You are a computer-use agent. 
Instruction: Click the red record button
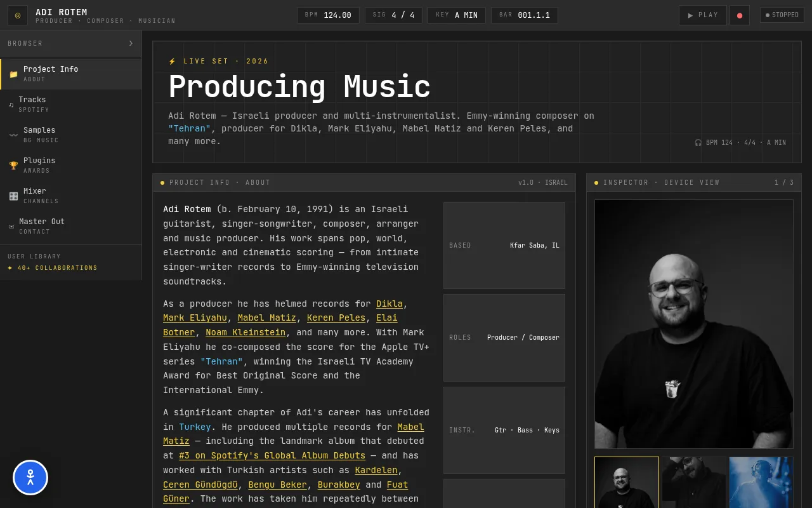pyautogui.click(x=740, y=15)
